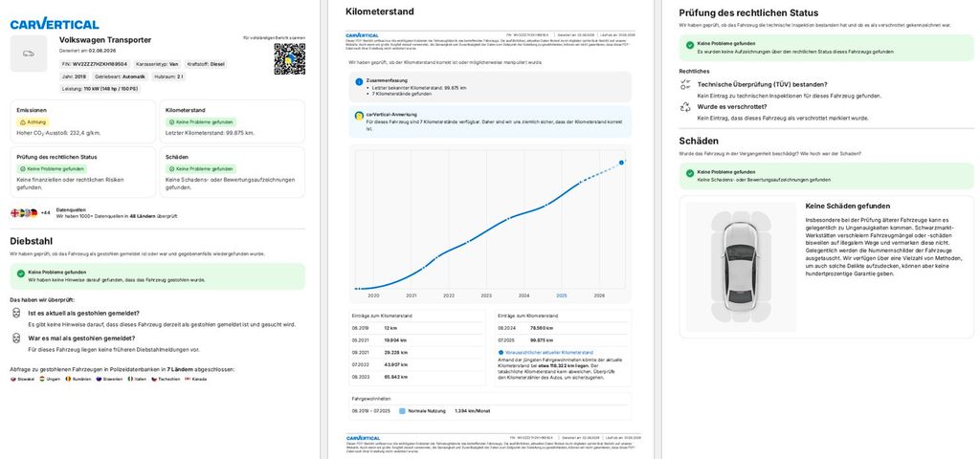Click the 'Hubraum: 2 l' chip
980x459 pixels.
(168, 76)
